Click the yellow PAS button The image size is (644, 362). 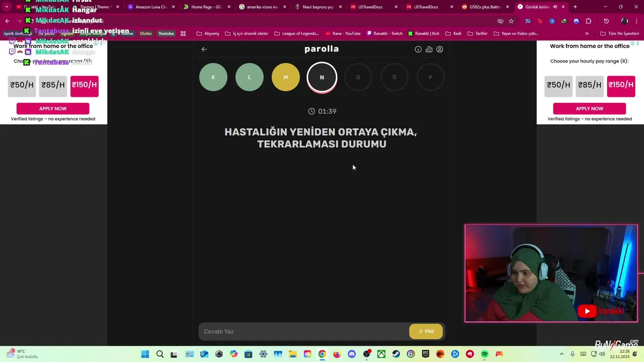pos(426,331)
